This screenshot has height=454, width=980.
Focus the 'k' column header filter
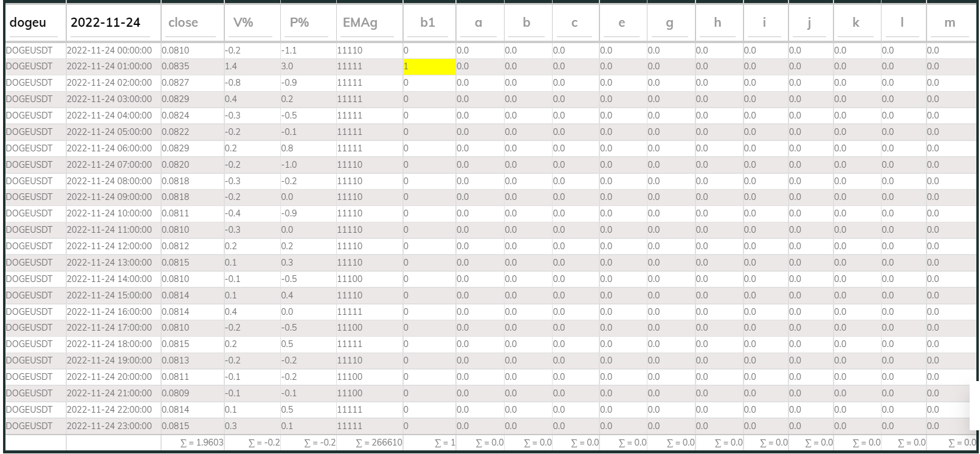click(856, 23)
